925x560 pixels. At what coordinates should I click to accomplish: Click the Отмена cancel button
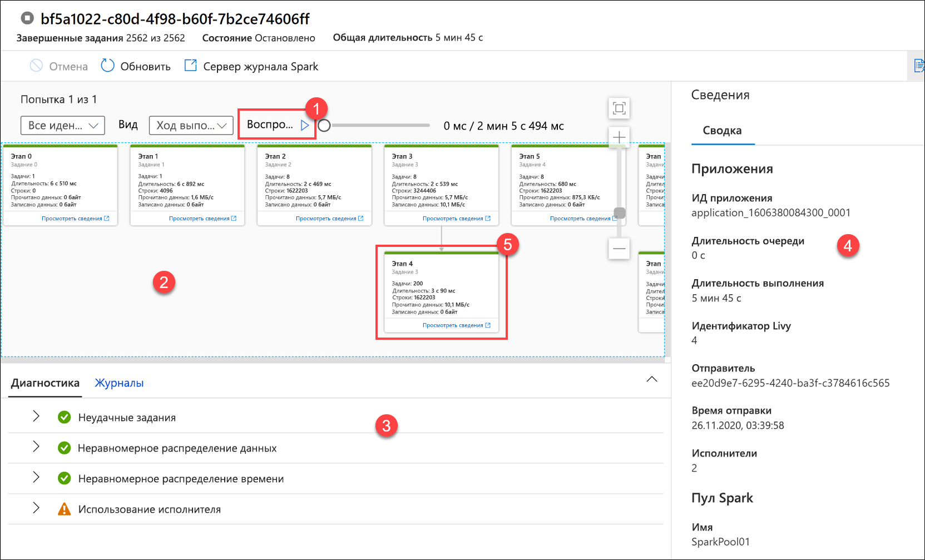click(58, 66)
